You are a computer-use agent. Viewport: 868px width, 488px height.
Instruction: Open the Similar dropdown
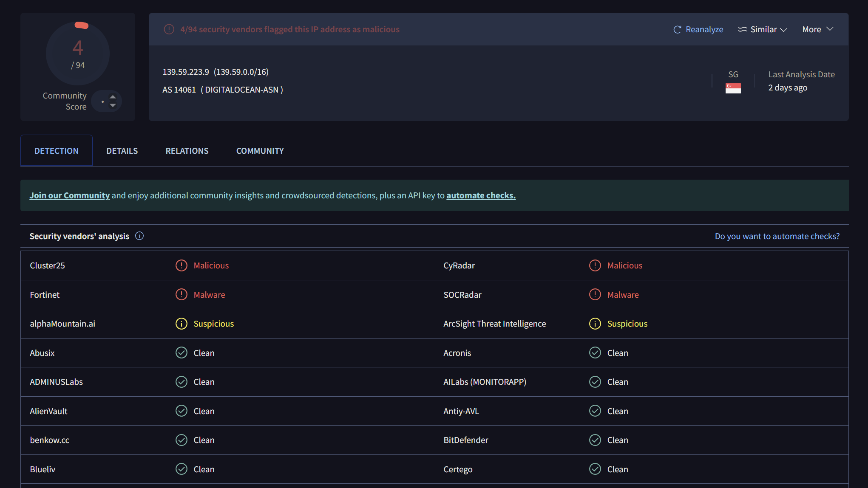(763, 29)
